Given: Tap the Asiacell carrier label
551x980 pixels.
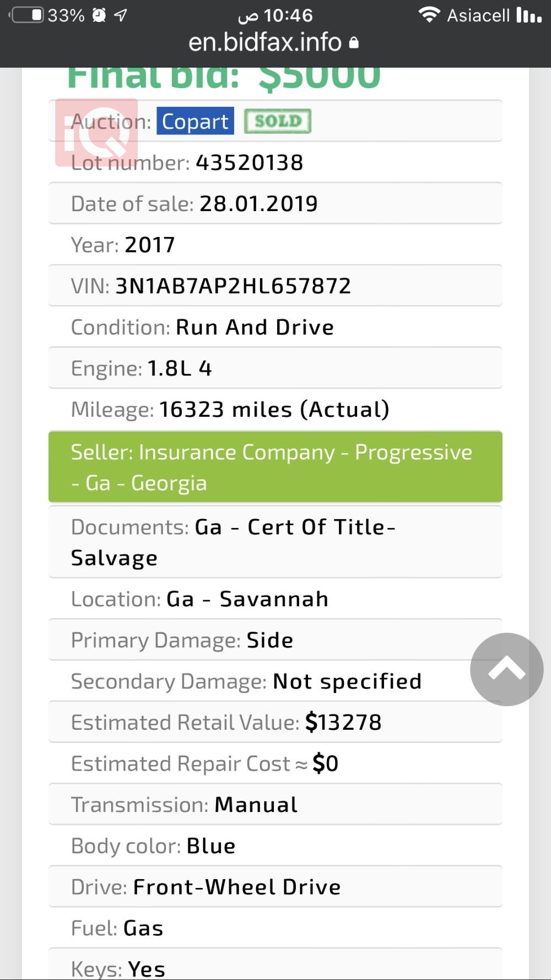Looking at the screenshot, I should 478,15.
